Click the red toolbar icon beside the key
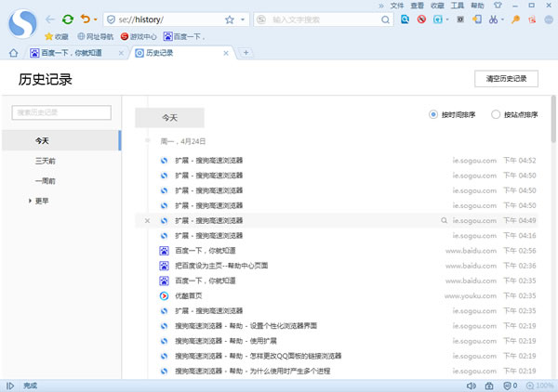This screenshot has height=392, width=558. point(532,20)
